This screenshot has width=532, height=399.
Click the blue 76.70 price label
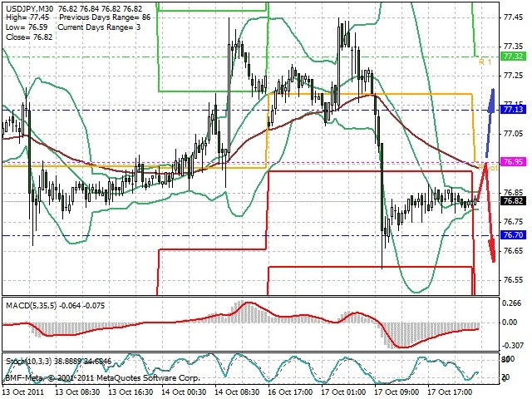tap(513, 234)
